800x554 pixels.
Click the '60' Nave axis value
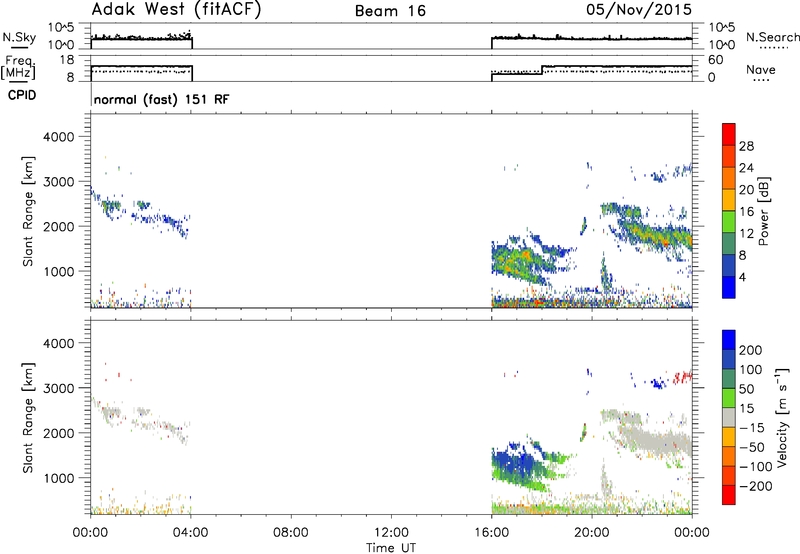click(x=715, y=60)
